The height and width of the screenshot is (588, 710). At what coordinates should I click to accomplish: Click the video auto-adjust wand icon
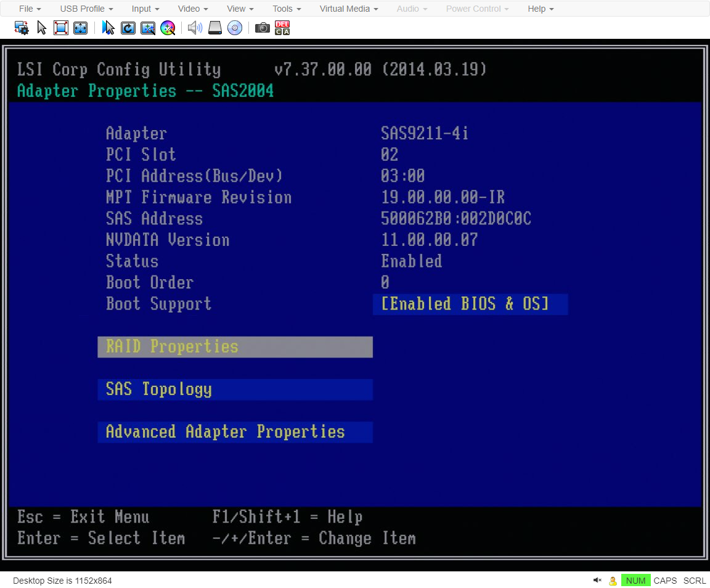(148, 28)
